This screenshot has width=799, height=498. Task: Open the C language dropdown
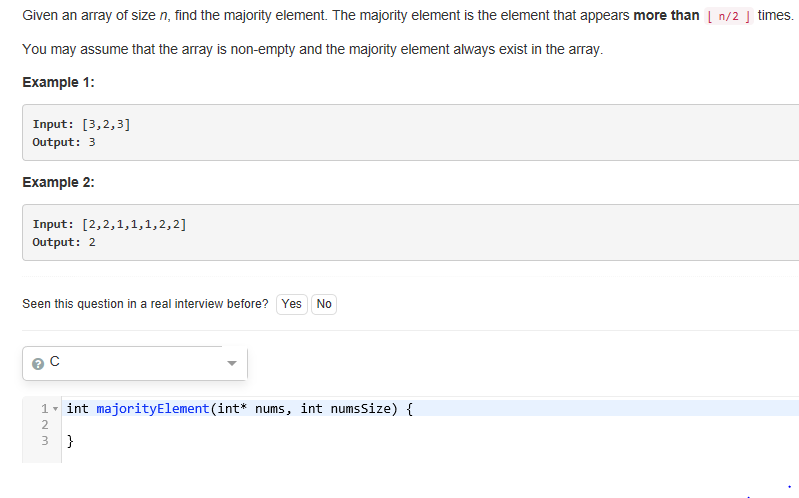[135, 363]
